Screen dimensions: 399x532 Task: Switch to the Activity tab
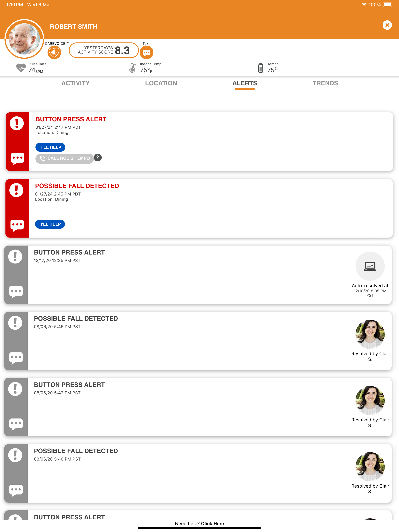[75, 83]
